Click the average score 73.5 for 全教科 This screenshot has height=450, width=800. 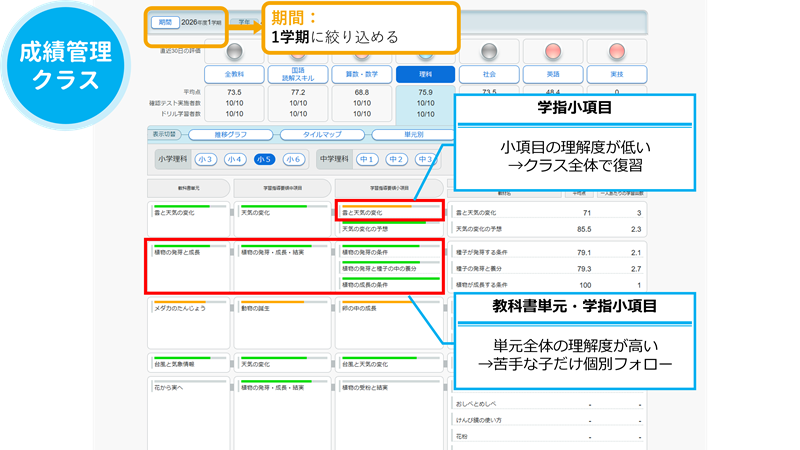pos(234,92)
